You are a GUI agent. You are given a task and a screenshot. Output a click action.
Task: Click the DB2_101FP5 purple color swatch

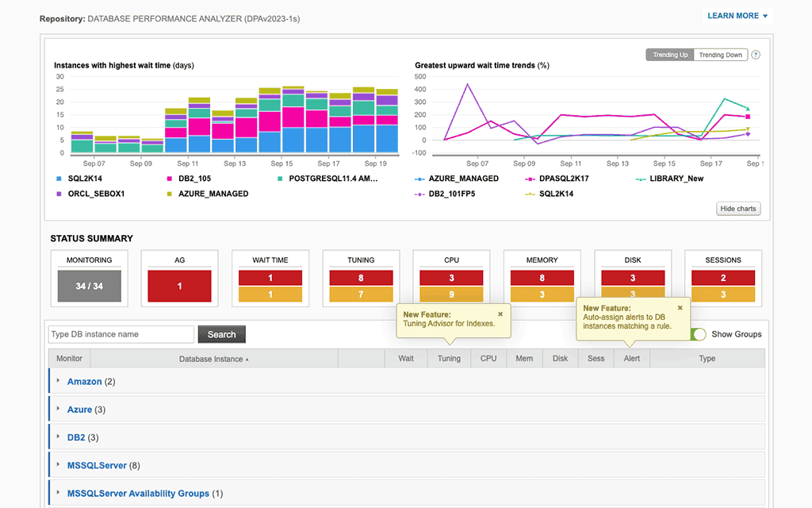[x=419, y=193]
